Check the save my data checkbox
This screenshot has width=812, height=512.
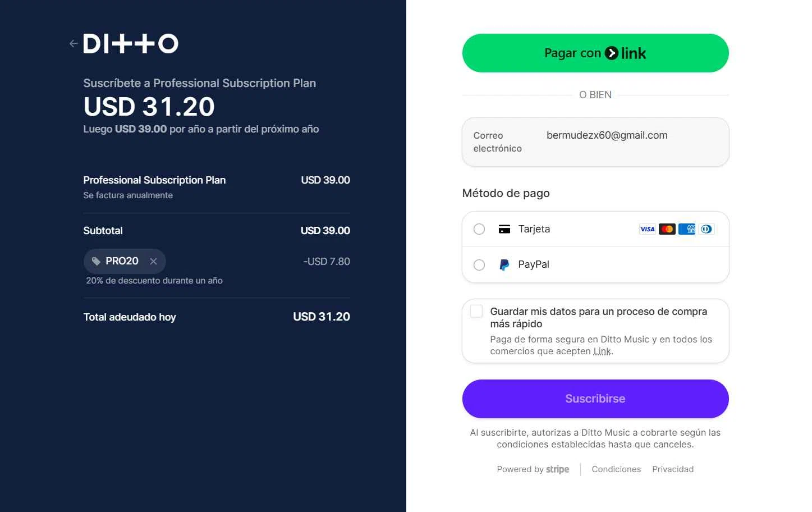pos(476,312)
